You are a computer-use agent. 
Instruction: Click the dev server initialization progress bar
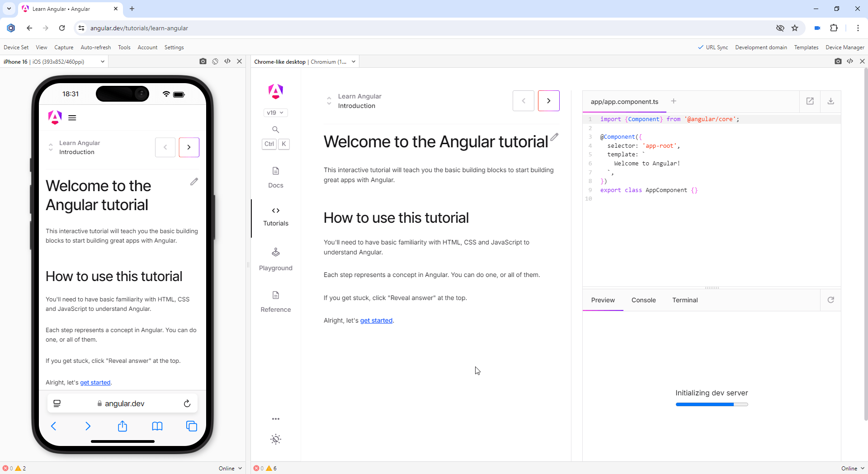(x=711, y=404)
